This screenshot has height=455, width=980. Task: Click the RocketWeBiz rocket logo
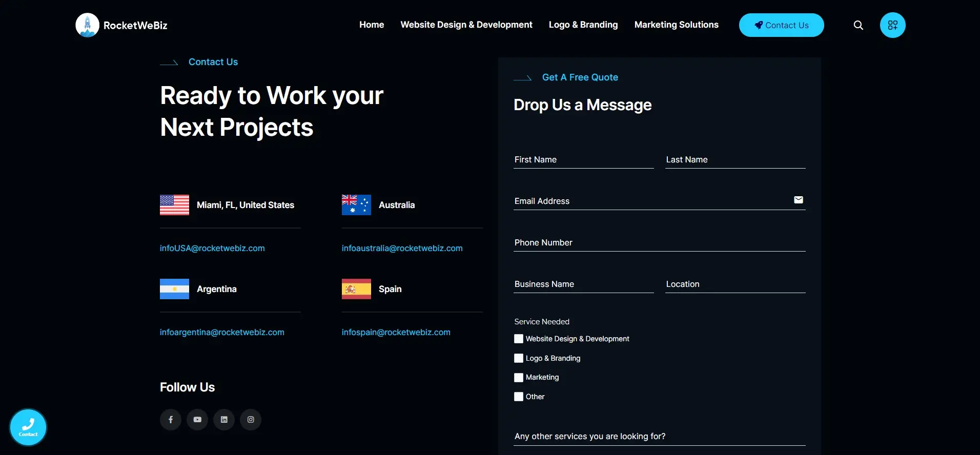(x=88, y=25)
